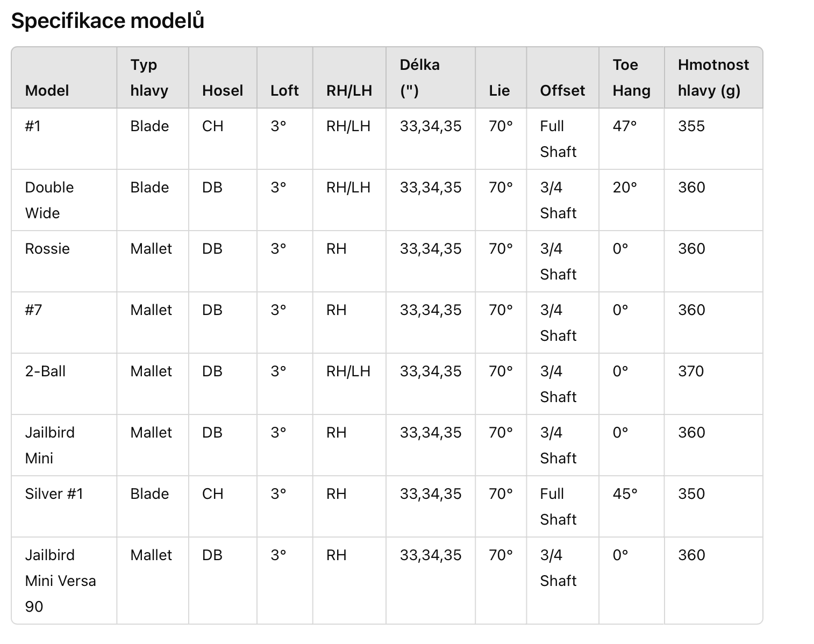
Task: Select the 355 head weight value
Action: (x=691, y=126)
